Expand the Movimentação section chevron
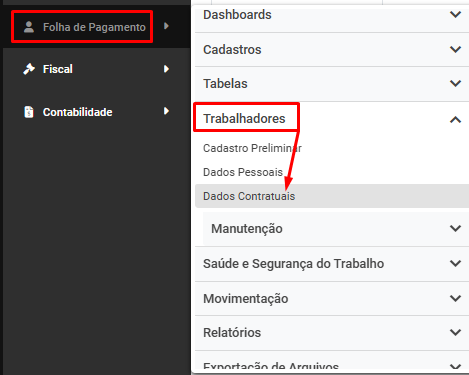The height and width of the screenshot is (375, 469). 455,298
